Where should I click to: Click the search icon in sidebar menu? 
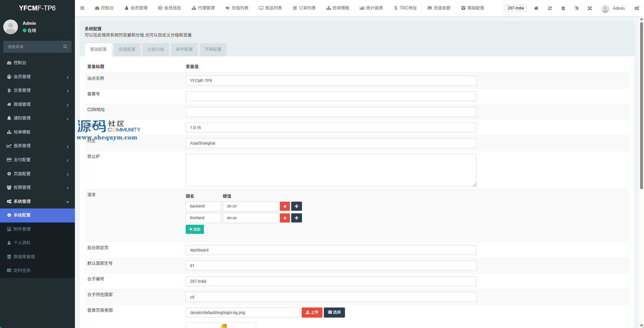pos(65,47)
